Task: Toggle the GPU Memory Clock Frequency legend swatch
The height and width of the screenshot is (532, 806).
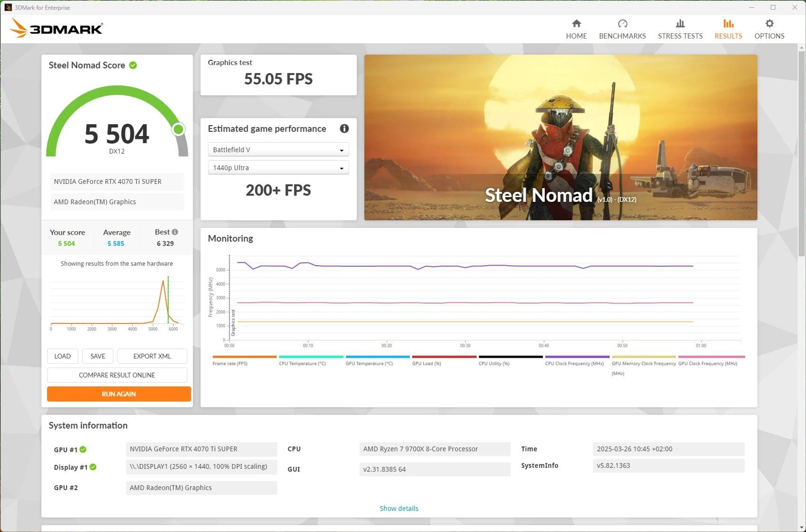Action: coord(644,357)
